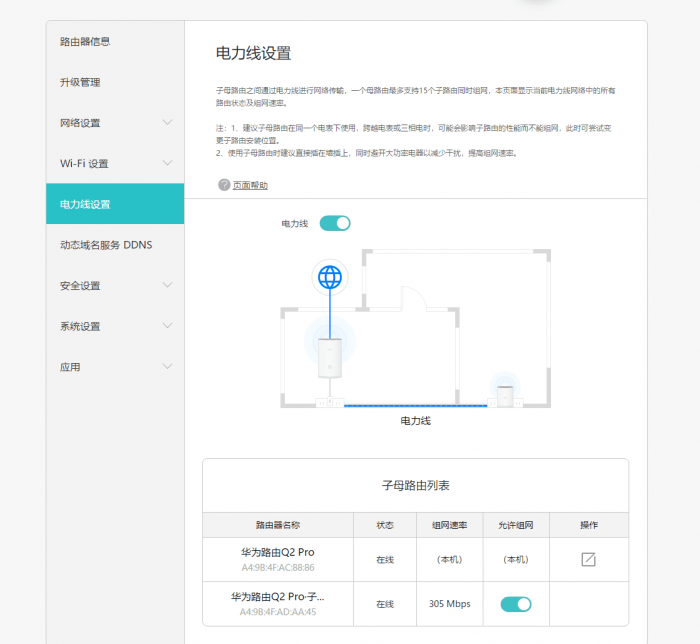
Task: Click the 组网速率 column header
Action: [449, 525]
